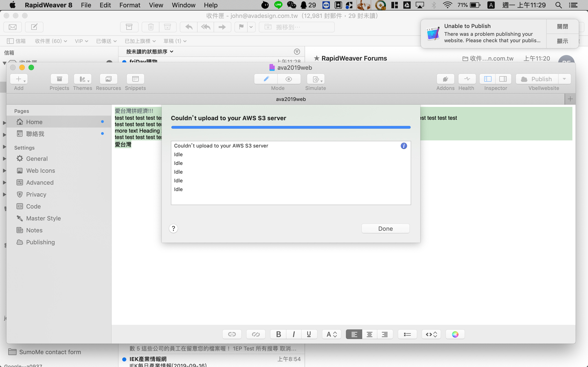Viewport: 588px width, 367px height.
Task: Open the Snippets panel icon
Action: tap(135, 79)
